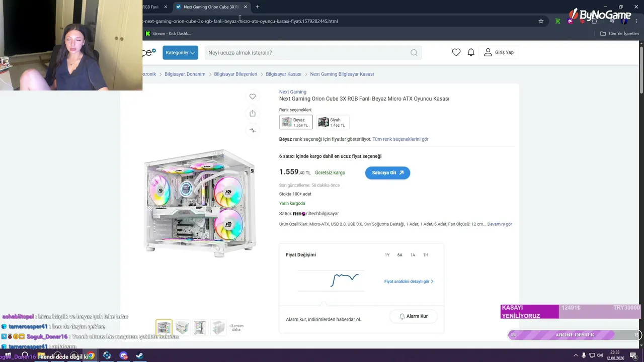Open the blue hexagon app in taskbar
Screen dimensions: 644x362
click(107, 355)
